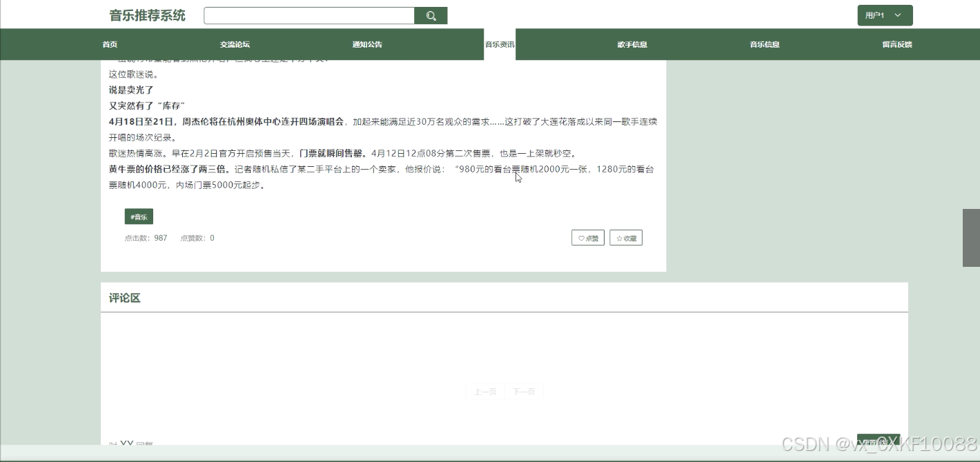Click the #音乐 tag button
The width and height of the screenshot is (980, 462).
click(139, 217)
